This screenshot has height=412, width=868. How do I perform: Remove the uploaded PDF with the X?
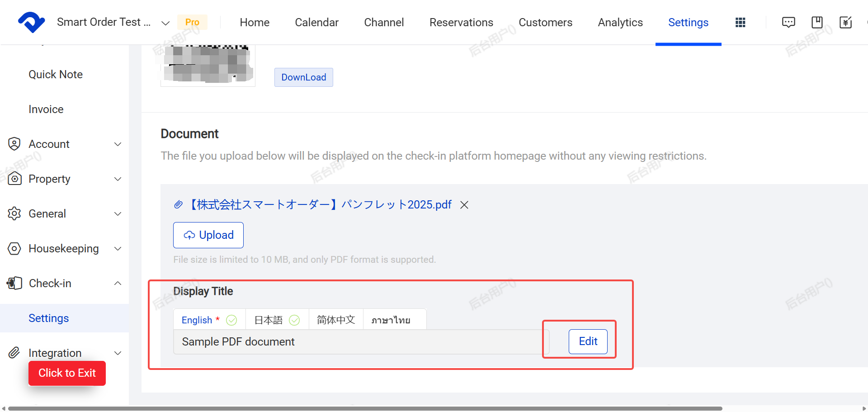pos(464,205)
